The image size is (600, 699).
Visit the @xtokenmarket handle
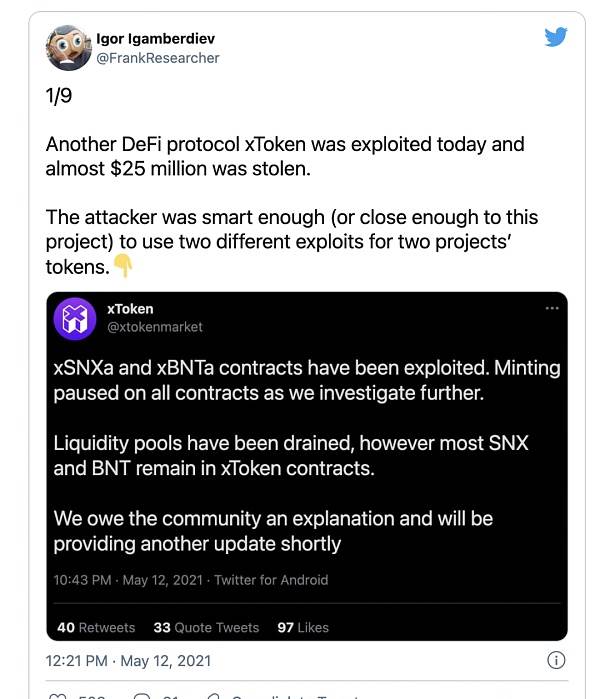[x=155, y=327]
